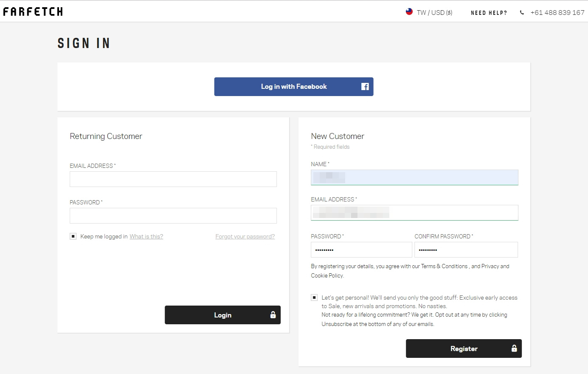Open the Need Help? menu
Screen dimensions: 588x374
click(489, 13)
